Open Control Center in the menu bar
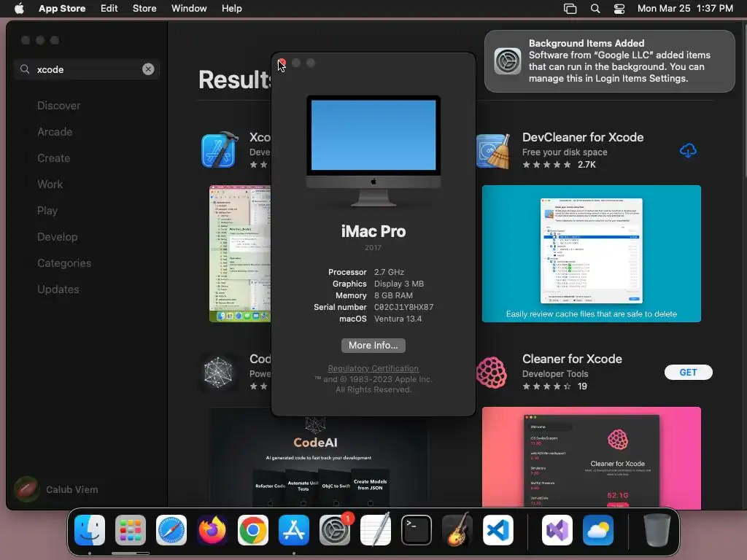The width and height of the screenshot is (747, 560). click(619, 9)
